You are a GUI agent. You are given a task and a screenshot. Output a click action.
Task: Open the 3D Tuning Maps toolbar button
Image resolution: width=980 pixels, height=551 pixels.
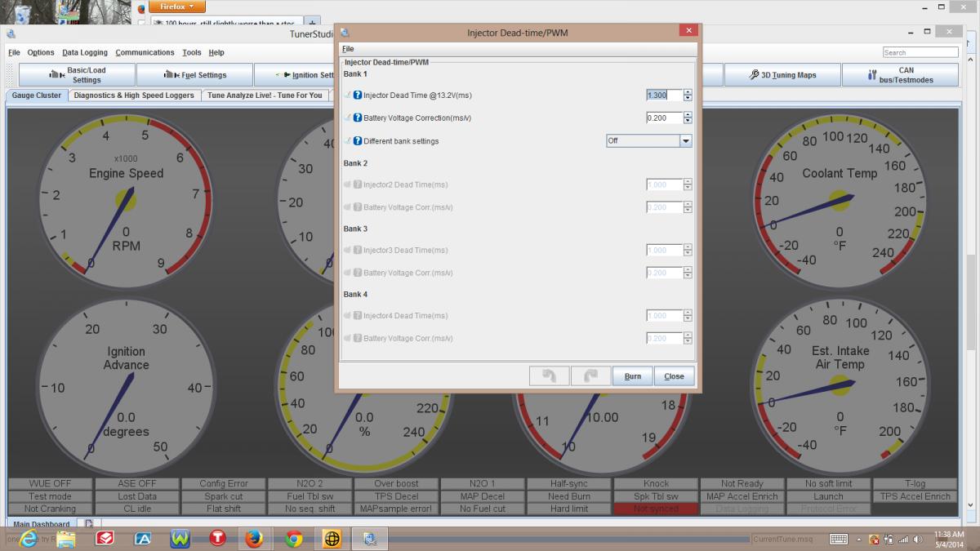pos(782,75)
